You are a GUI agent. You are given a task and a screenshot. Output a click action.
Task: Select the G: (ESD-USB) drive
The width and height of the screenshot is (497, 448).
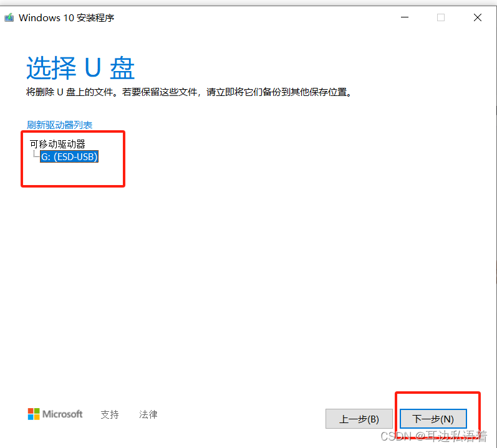click(69, 156)
